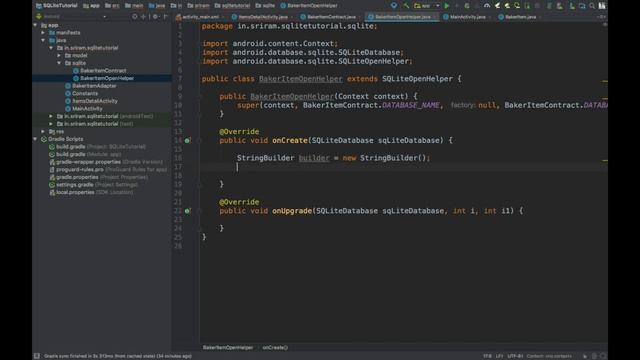640x360 pixels.
Task: Click UTF-8 encoding in status bar
Action: (515, 356)
